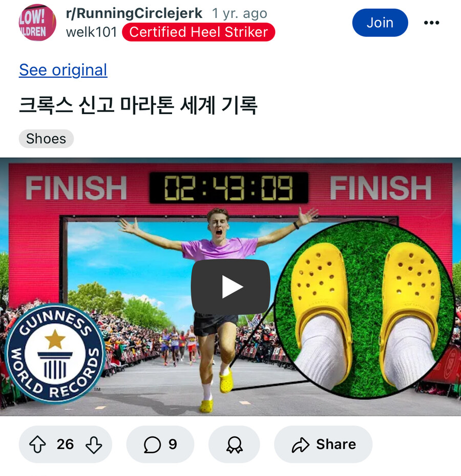Click the Guinness World Records logo in the video
Image resolution: width=461 pixels, height=476 pixels.
[55, 353]
